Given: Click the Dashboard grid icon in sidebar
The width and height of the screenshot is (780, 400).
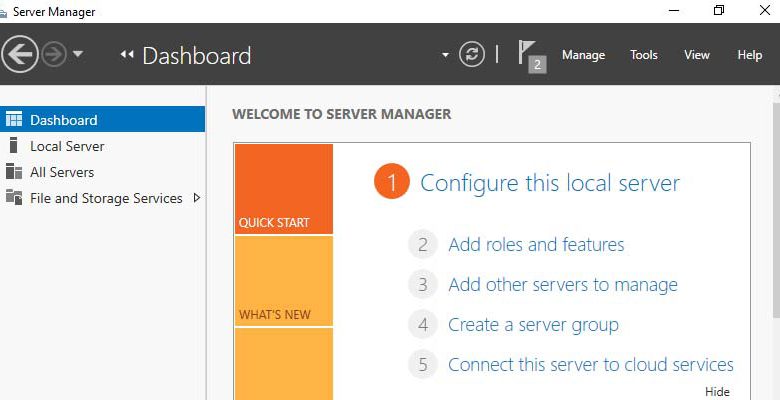Looking at the screenshot, I should 14,119.
